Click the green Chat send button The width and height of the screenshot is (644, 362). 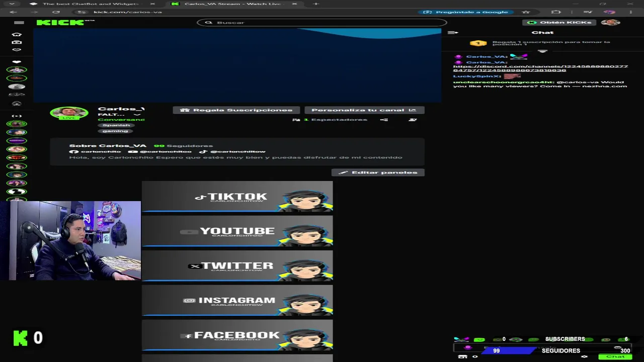pyautogui.click(x=615, y=356)
